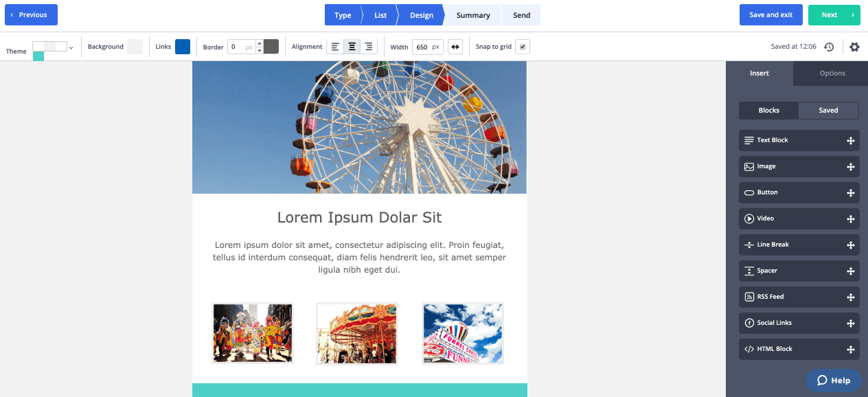868x397 pixels.
Task: Set alignment to left
Action: (335, 47)
